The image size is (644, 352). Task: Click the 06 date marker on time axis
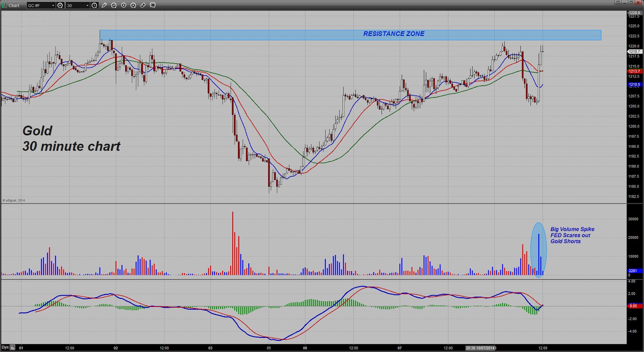(305, 348)
